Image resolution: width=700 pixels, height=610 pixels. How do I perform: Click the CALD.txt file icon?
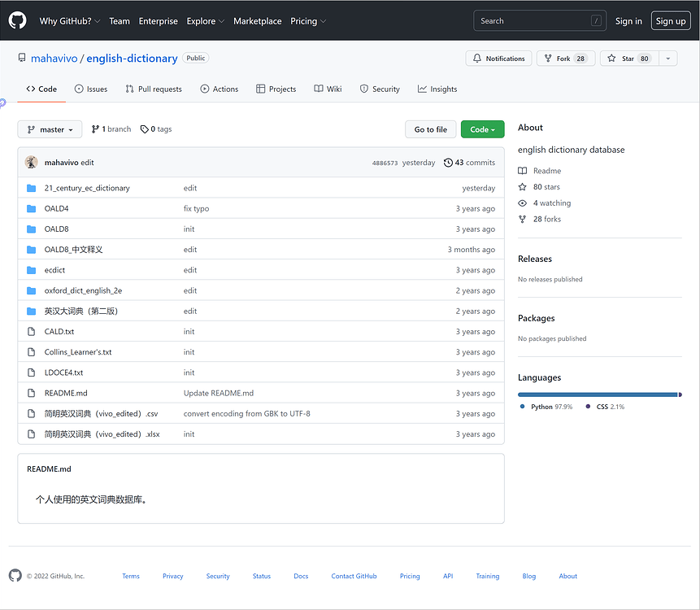pos(32,332)
